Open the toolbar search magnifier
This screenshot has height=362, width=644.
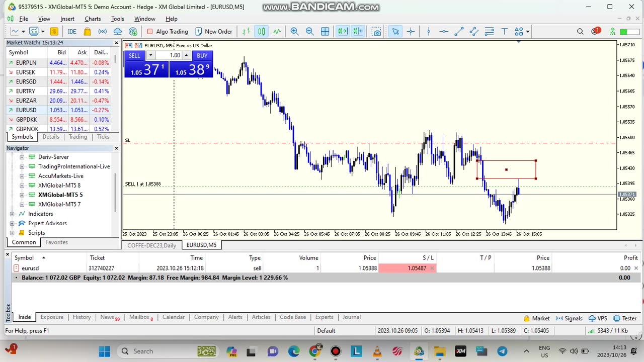580,31
